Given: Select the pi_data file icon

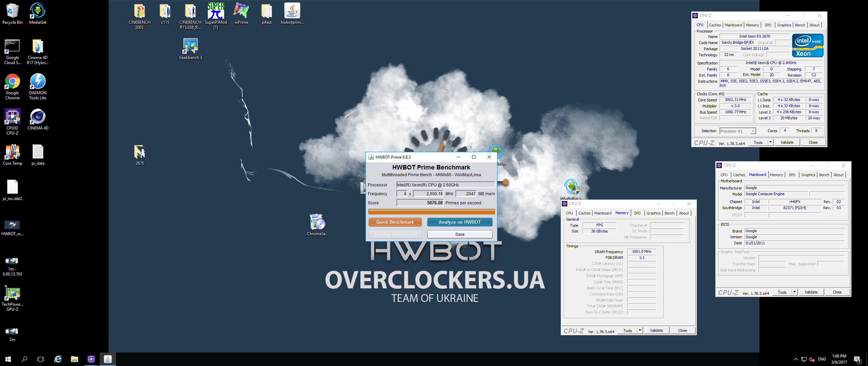Looking at the screenshot, I should (38, 155).
